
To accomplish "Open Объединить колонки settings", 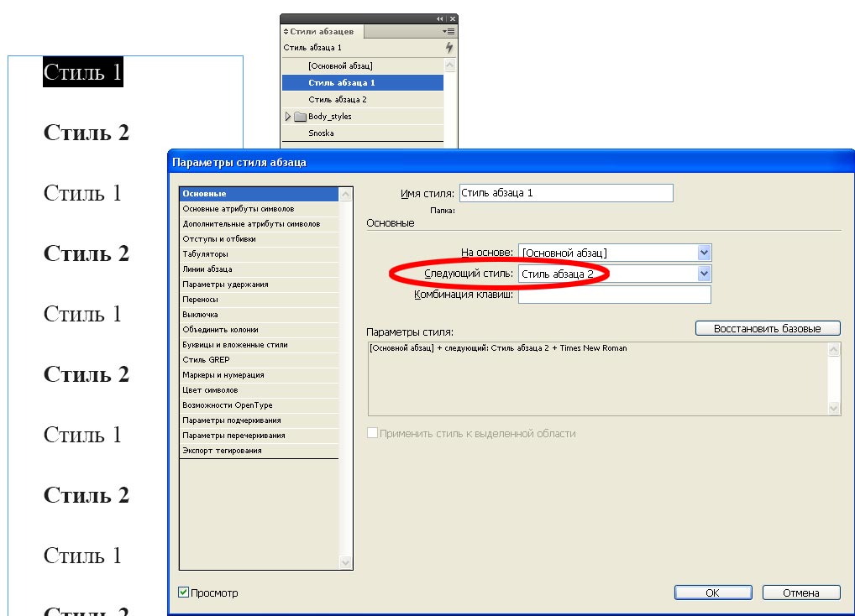I will 259,330.
